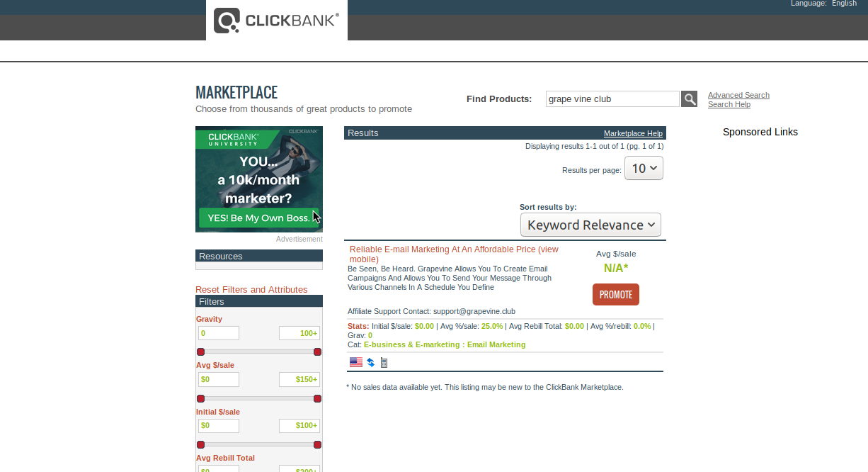Click the MARKETPLACE heading
Viewport: 868px width, 472px height.
click(236, 93)
